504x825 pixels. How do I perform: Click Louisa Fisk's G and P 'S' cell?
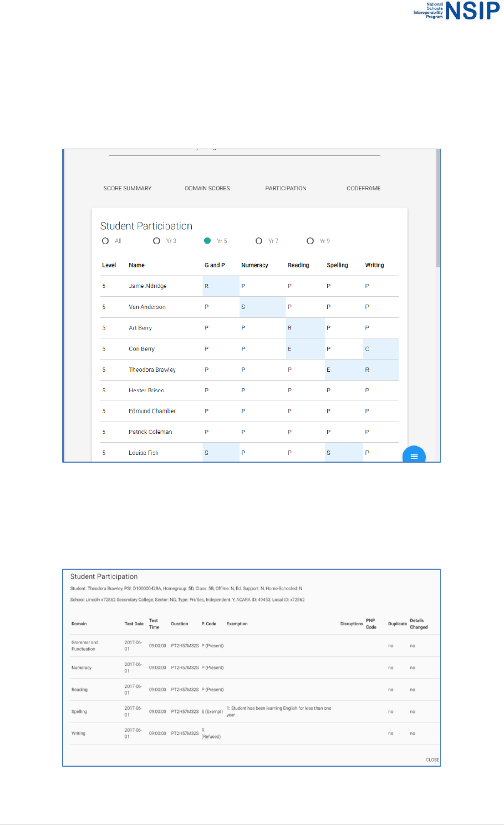[x=221, y=453]
